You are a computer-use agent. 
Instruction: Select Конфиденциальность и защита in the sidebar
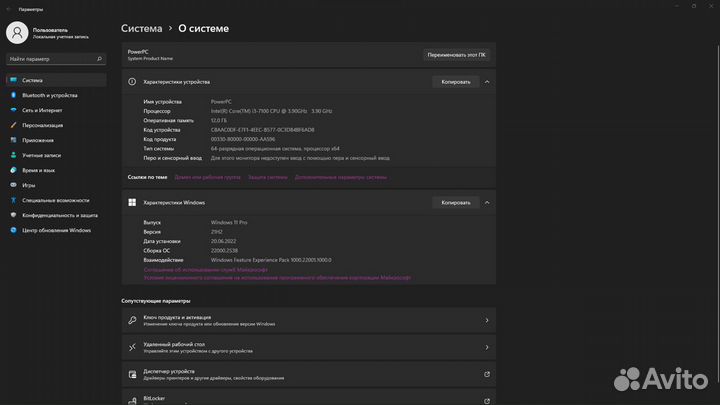coord(60,215)
